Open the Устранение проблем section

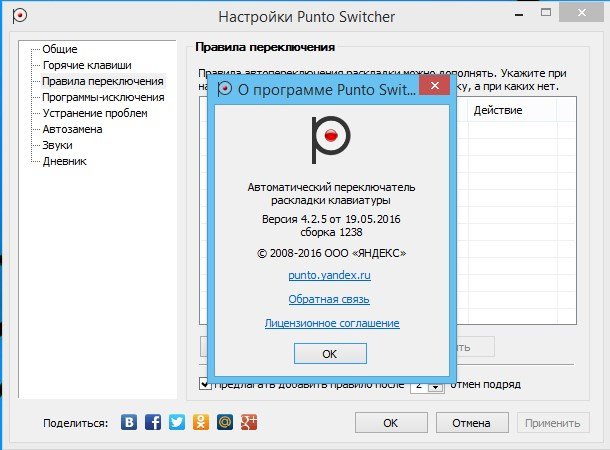point(95,113)
